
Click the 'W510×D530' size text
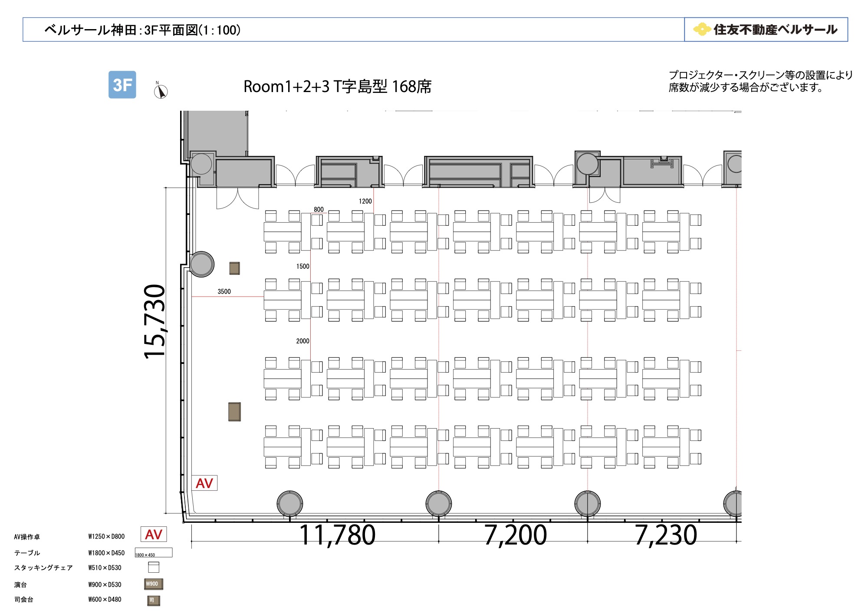[x=105, y=568]
